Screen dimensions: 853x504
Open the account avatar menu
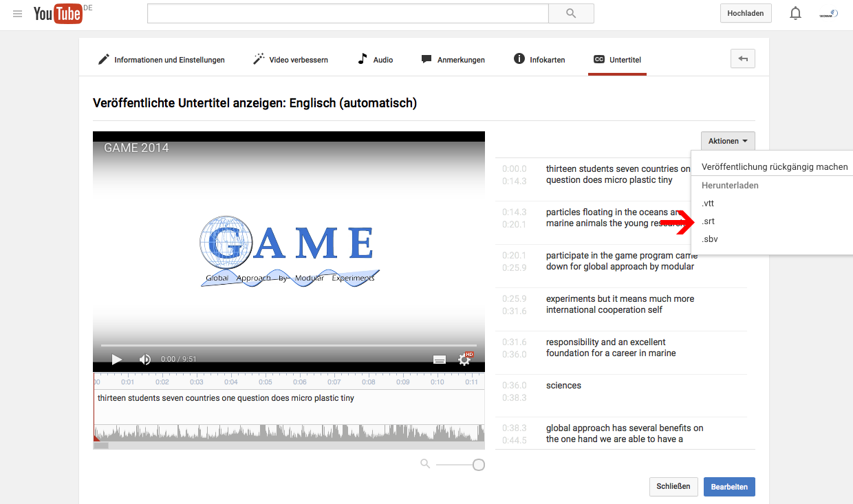click(x=828, y=13)
